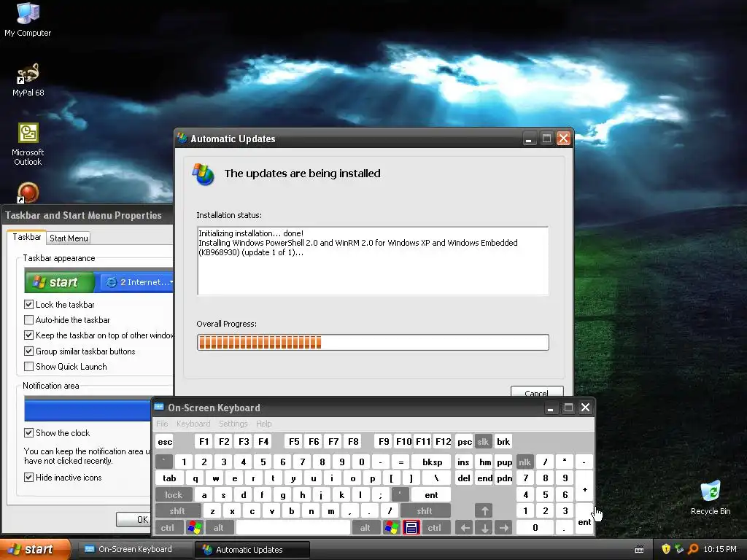This screenshot has height=560, width=747.
Task: Open the Help menu in On-Screen Keyboard
Action: coord(264,424)
